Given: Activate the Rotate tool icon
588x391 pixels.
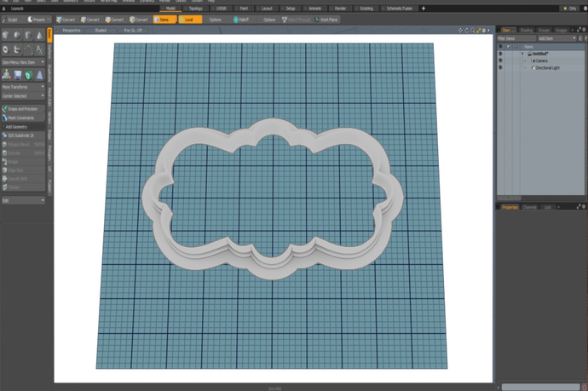Looking at the screenshot, I should pyautogui.click(x=28, y=75).
